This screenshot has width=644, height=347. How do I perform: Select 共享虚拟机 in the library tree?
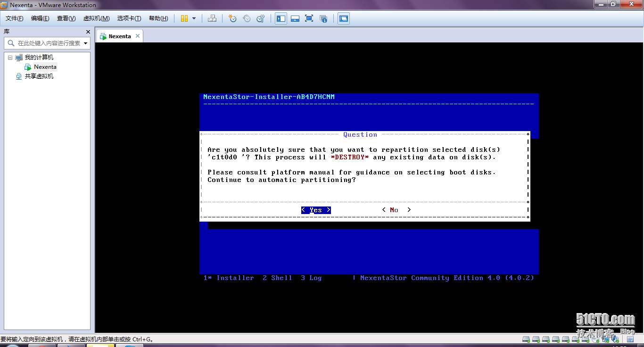39,76
